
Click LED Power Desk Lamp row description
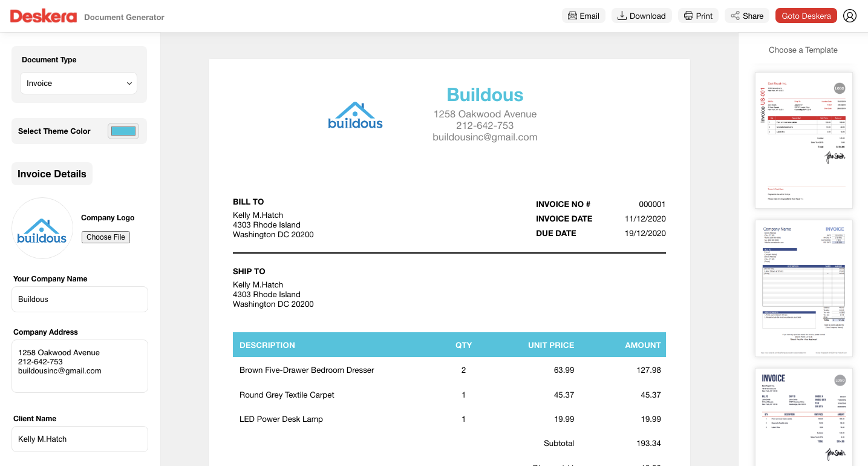pos(281,419)
